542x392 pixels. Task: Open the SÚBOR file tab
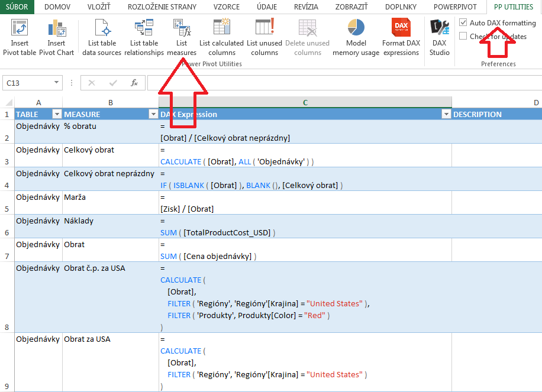pos(17,7)
